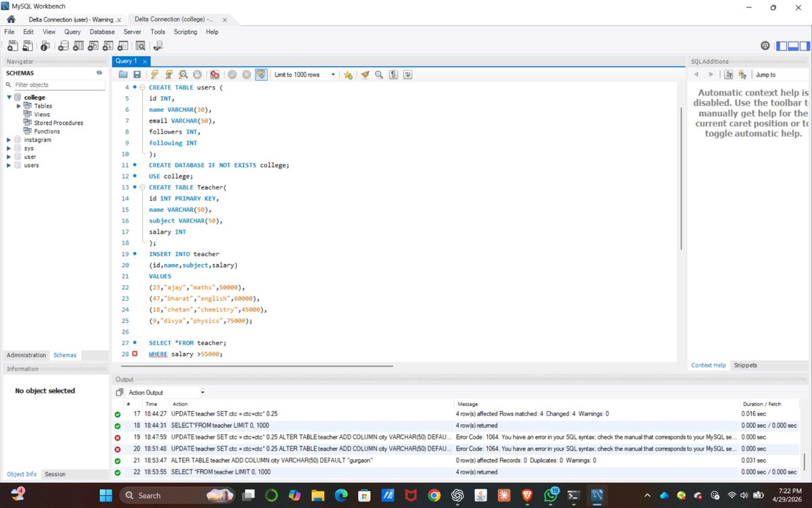
Task: Click the Create new schema icon
Action: coord(63,45)
